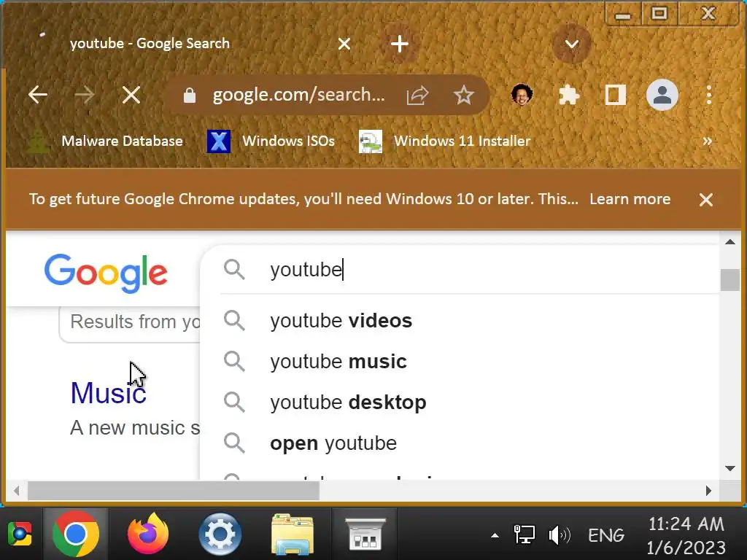Click the horizontal scrollbar thumb
Screen dimensions: 747x560
174,491
